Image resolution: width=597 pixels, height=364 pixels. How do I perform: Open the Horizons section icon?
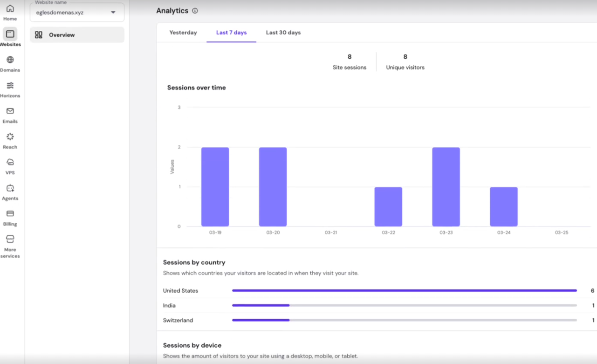click(10, 85)
